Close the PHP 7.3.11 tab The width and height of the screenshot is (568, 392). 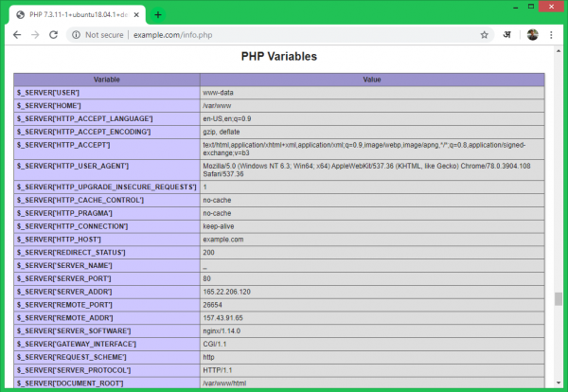pos(137,14)
